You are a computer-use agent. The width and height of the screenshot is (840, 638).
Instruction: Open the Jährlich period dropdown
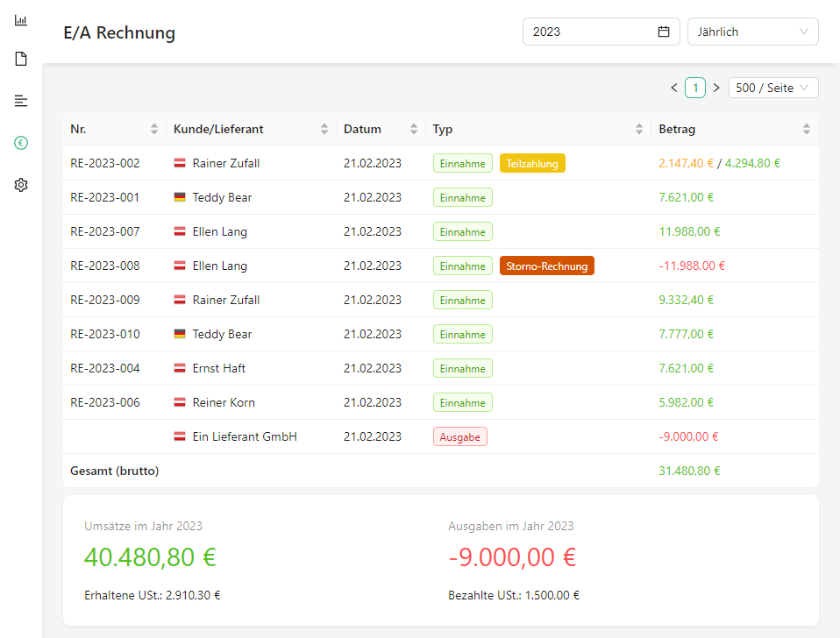coord(752,32)
